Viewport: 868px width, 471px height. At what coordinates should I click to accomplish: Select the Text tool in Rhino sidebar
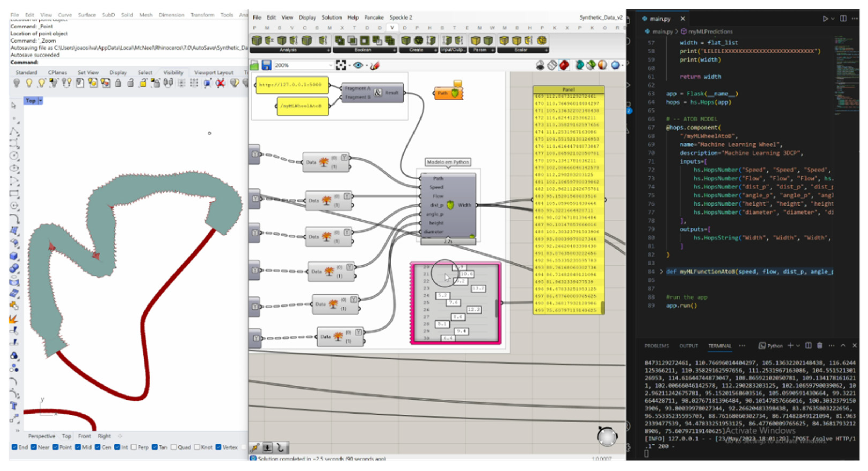[x=14, y=406]
